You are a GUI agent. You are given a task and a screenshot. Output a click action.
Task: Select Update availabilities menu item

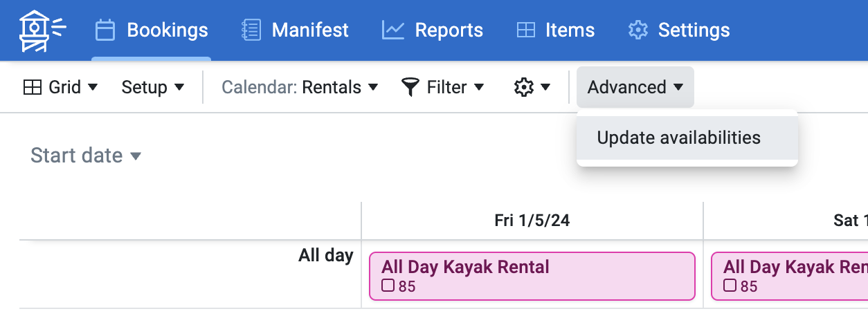[x=687, y=138]
